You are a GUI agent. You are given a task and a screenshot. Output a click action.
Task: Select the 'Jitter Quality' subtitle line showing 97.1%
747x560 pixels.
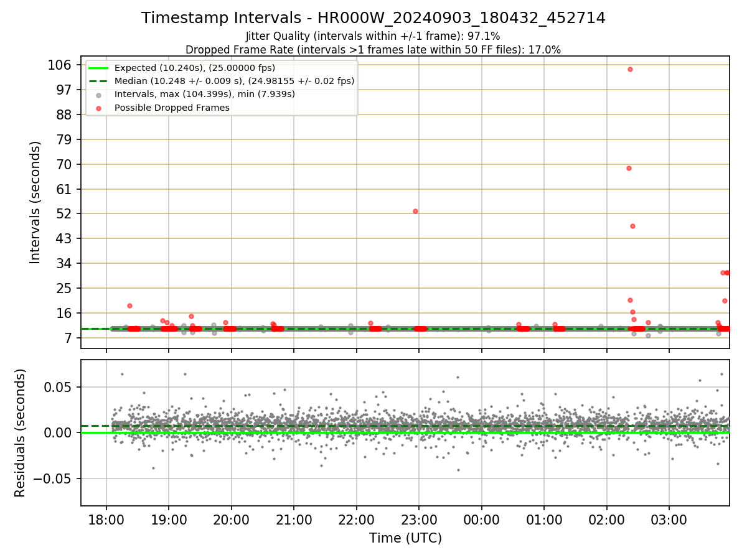click(373, 36)
